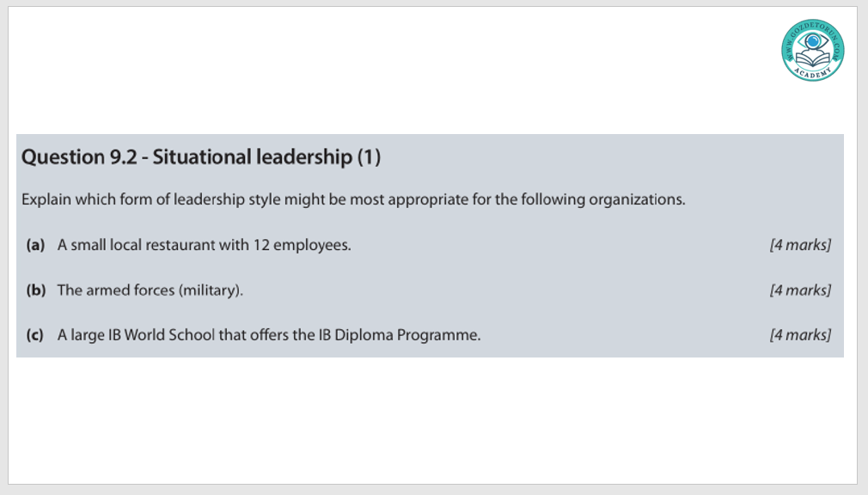Click "12 employees" in part (a)
Viewport: 868px width, 495px height.
(x=302, y=245)
